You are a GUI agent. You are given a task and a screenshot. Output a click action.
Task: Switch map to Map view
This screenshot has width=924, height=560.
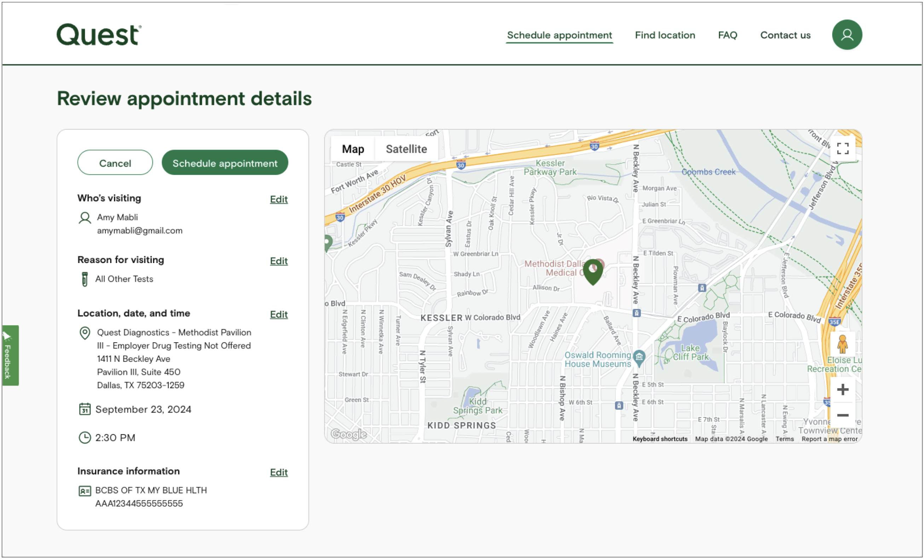[353, 149]
